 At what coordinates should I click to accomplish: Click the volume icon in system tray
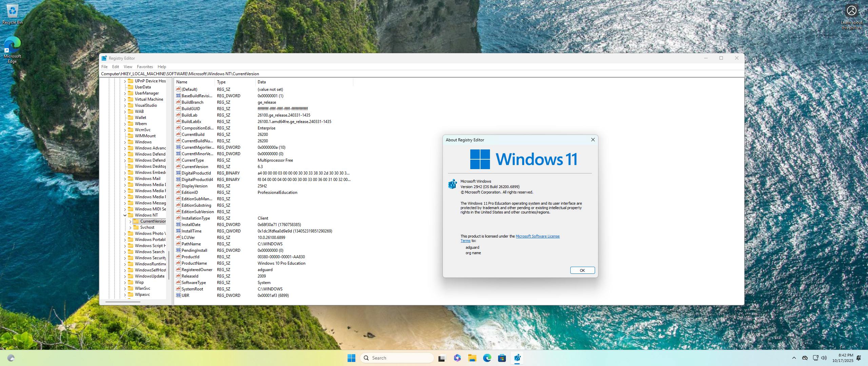pos(824,358)
